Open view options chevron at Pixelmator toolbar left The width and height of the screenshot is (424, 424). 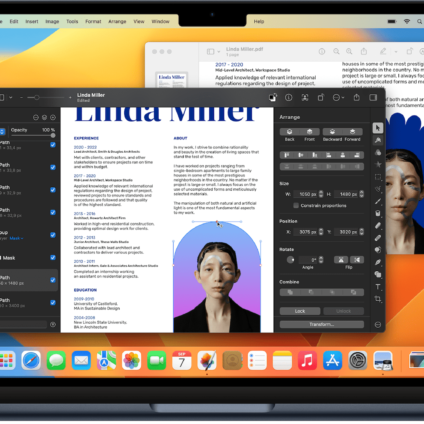click(10, 97)
